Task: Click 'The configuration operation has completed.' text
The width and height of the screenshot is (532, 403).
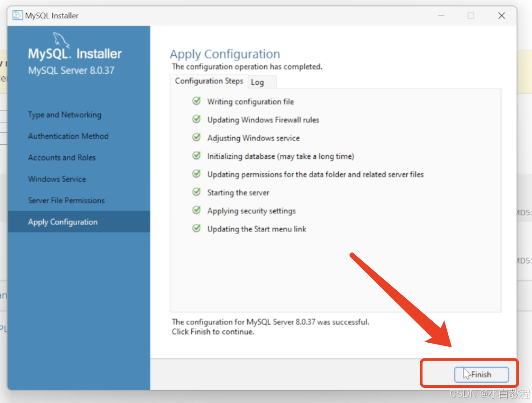Action: [x=247, y=67]
